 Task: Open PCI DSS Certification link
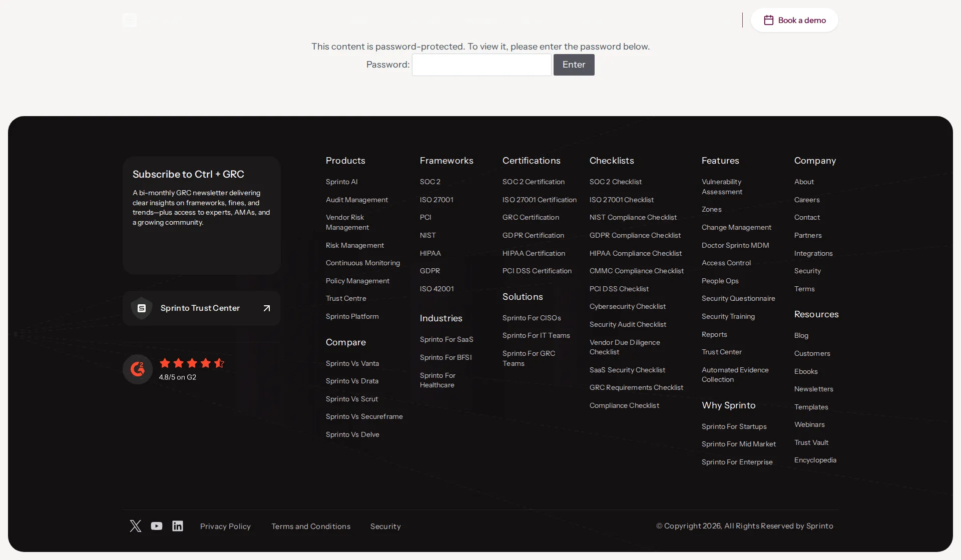coord(537,271)
